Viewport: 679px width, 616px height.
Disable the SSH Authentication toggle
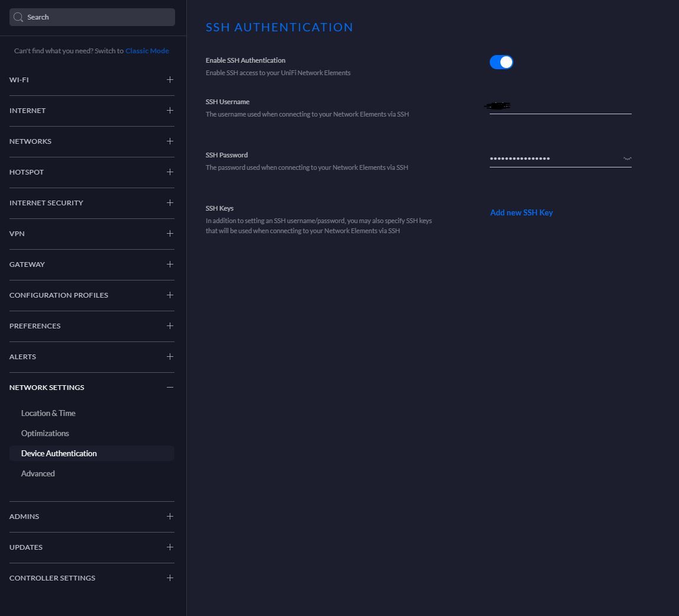click(501, 62)
